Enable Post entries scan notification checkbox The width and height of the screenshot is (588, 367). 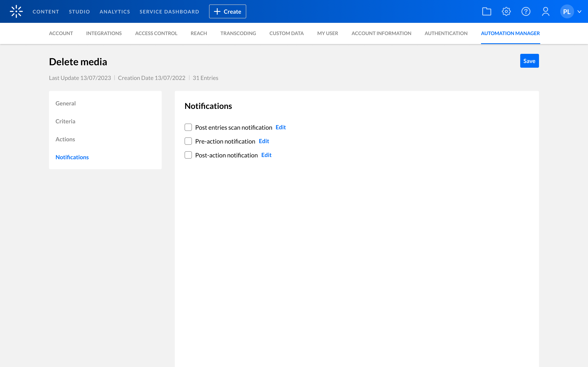[188, 127]
